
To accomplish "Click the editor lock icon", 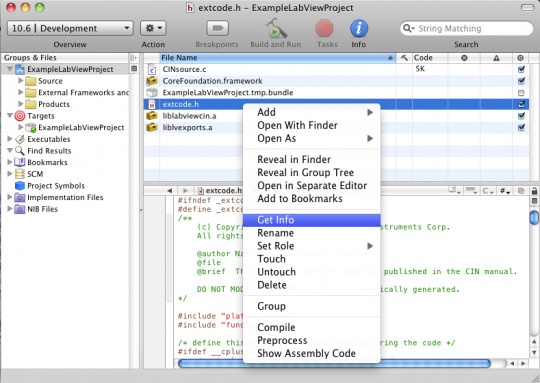I will pos(534,190).
